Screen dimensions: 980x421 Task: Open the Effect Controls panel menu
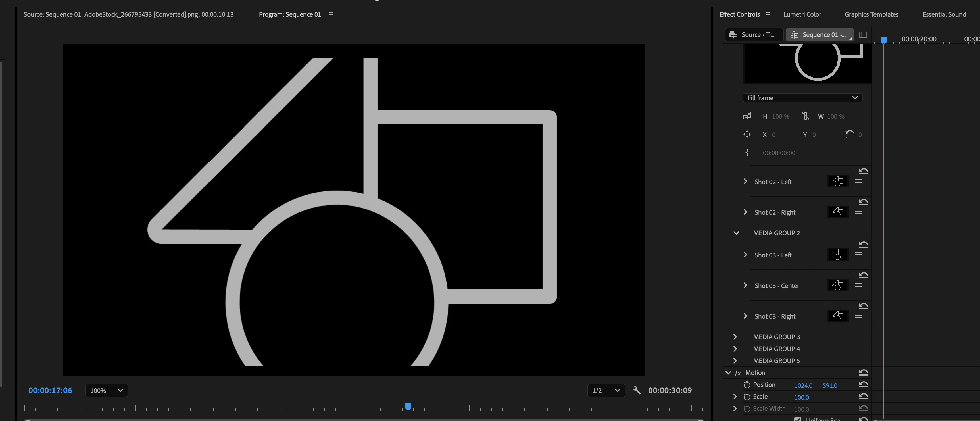[768, 14]
